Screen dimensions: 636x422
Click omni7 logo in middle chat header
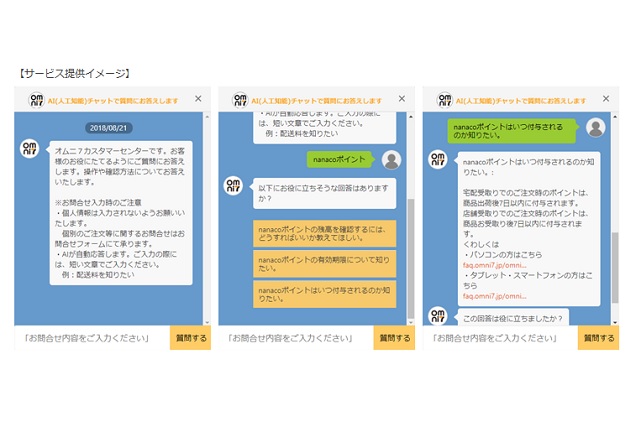pyautogui.click(x=240, y=100)
